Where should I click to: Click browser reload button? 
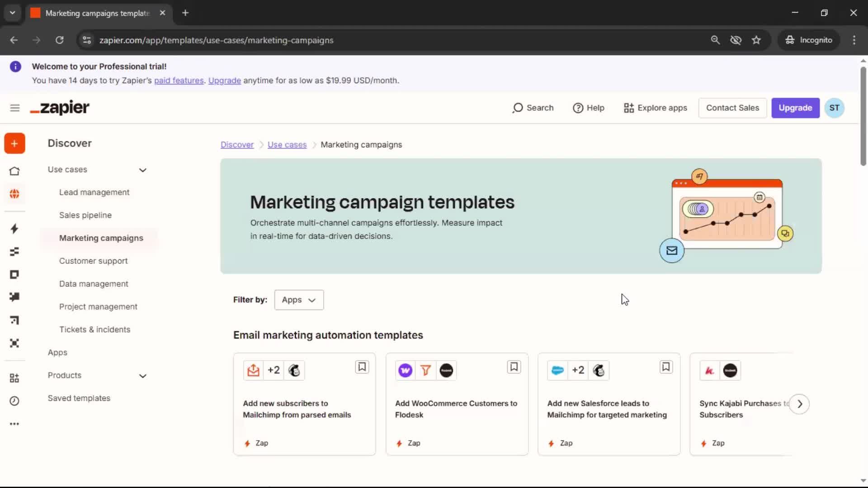[x=60, y=40]
